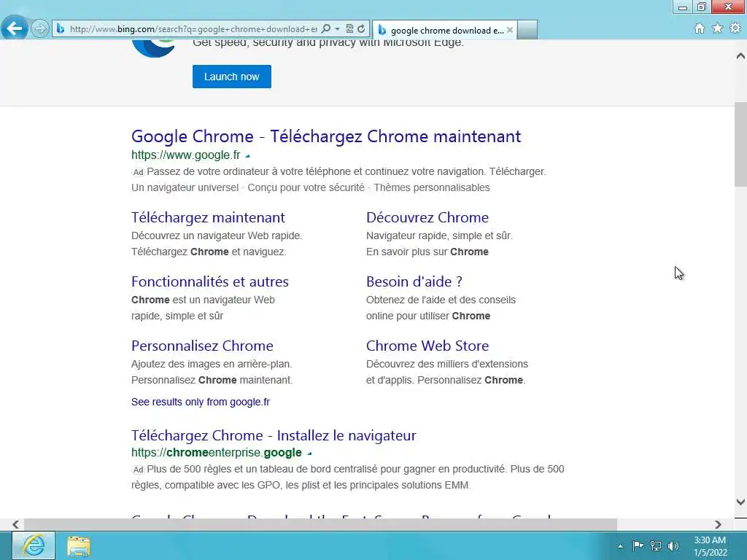
Task: Click text 'Thèmes personnalisables'
Action: [432, 187]
